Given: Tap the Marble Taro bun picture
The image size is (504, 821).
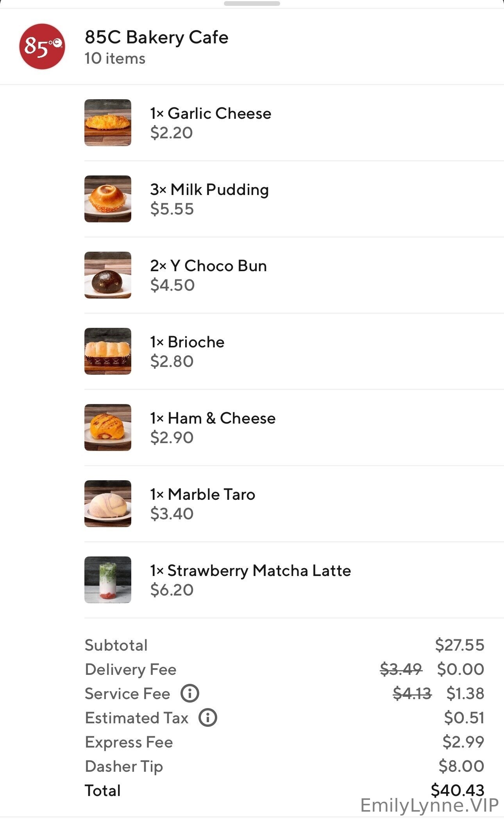Looking at the screenshot, I should (x=108, y=504).
